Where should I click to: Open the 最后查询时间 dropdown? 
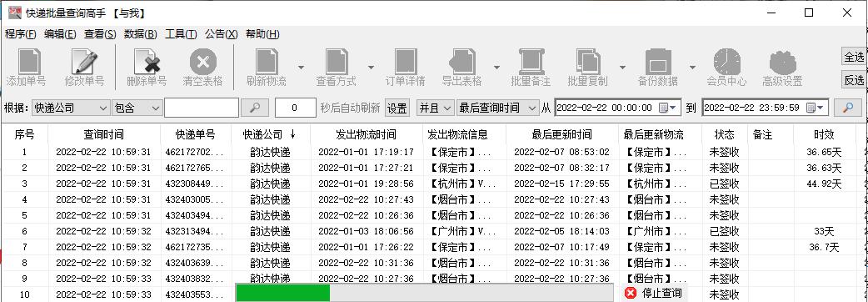[497, 108]
